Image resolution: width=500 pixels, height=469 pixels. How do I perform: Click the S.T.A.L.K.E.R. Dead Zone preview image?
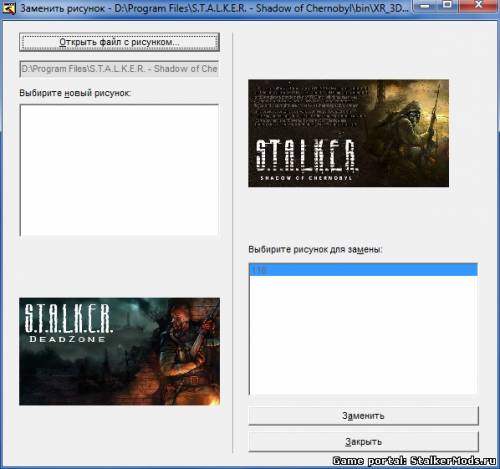[119, 351]
